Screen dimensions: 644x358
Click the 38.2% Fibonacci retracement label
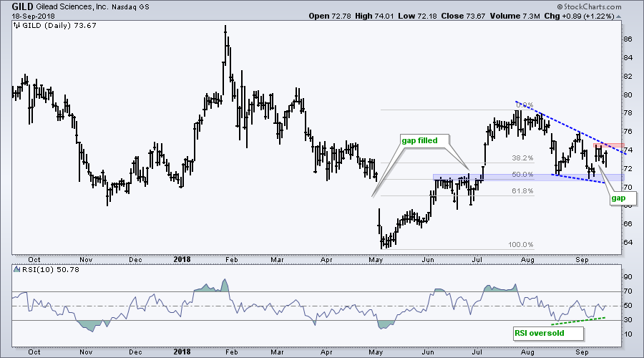(522, 158)
